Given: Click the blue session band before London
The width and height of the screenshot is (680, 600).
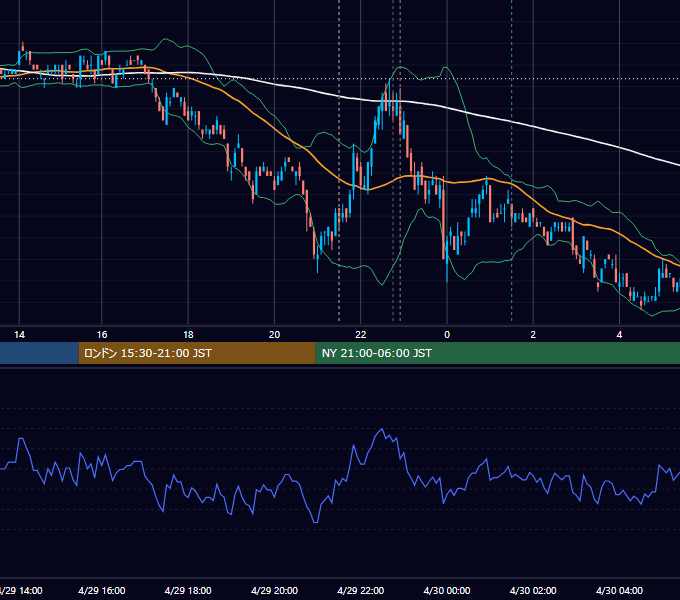Looking at the screenshot, I should tap(39, 353).
